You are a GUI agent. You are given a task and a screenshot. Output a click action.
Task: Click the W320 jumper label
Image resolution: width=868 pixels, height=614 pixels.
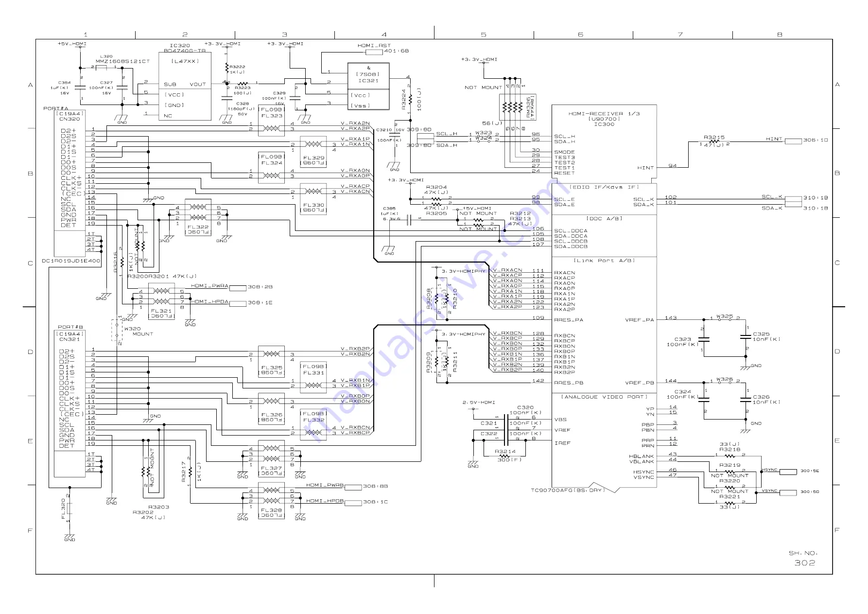(132, 329)
